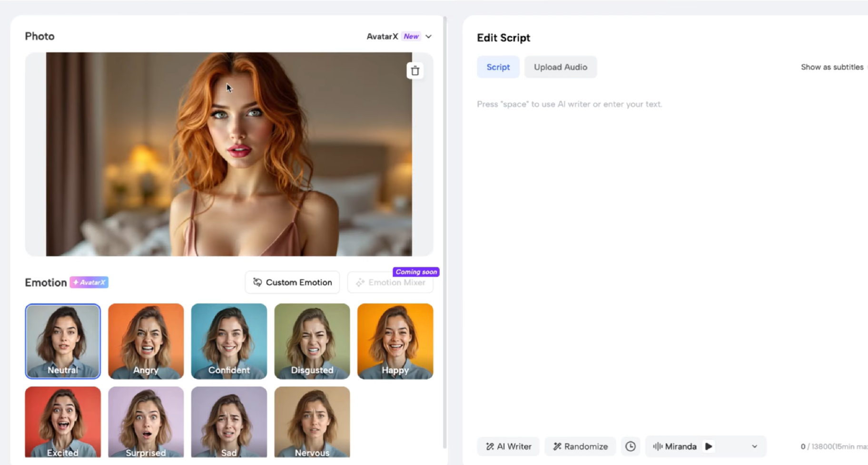Play a preview of Miranda's voice

709,446
